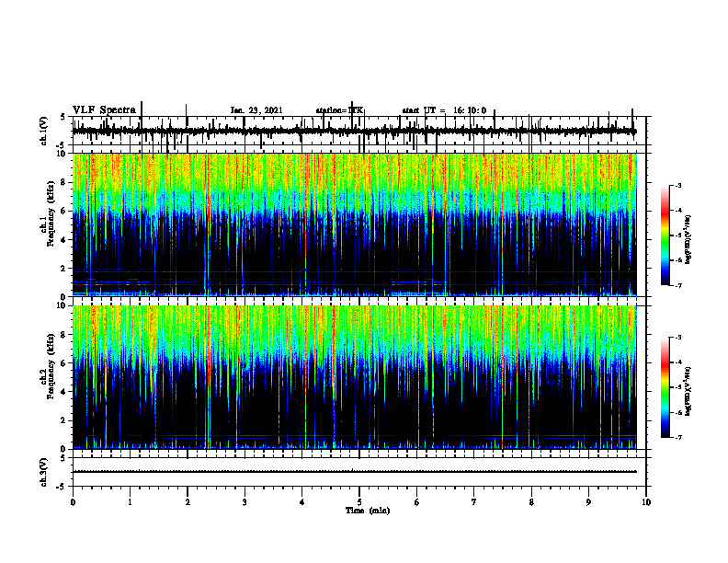
Task: Click time axis tick label "6"
Action: 417,502
